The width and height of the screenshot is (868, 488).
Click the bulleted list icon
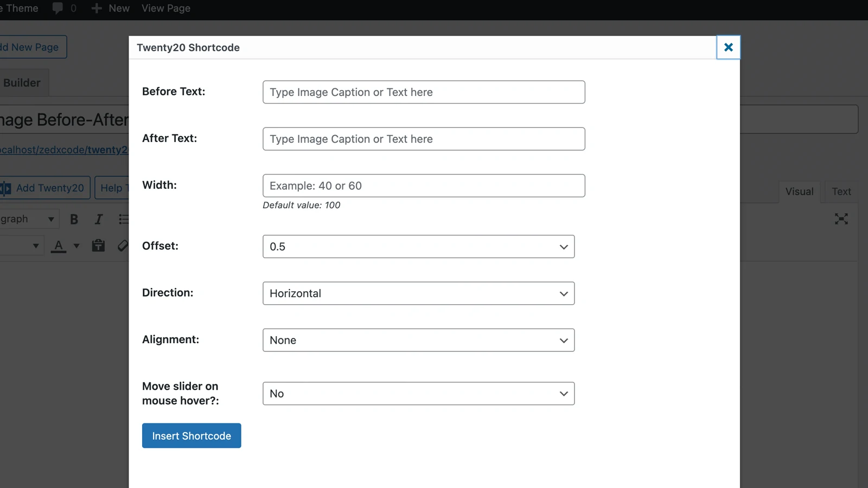coord(124,219)
